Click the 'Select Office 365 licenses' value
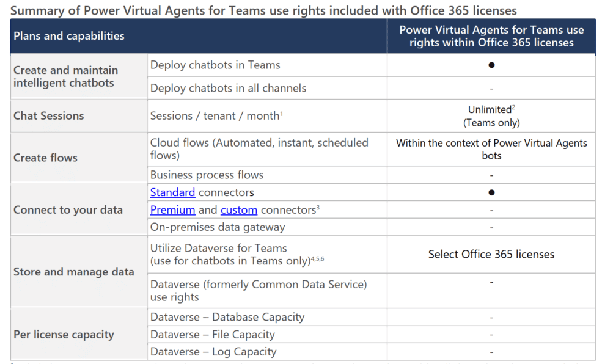The height and width of the screenshot is (364, 602). [491, 255]
